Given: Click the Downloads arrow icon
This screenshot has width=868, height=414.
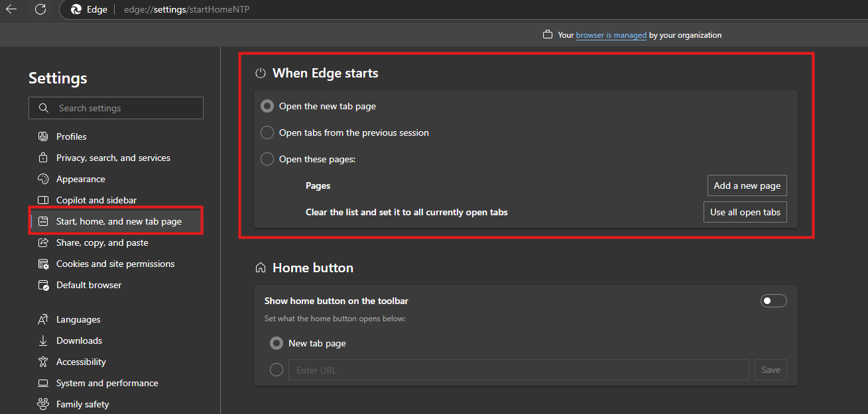Looking at the screenshot, I should point(43,340).
